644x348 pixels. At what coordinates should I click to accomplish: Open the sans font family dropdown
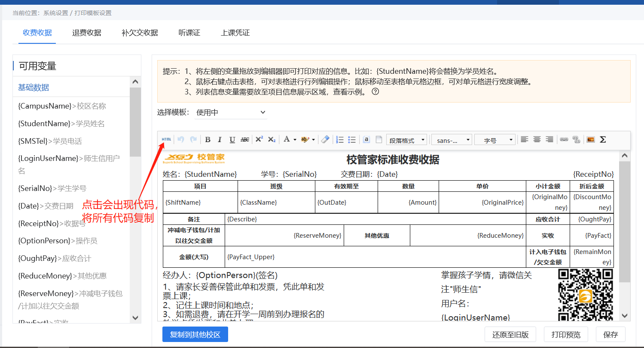click(x=452, y=140)
